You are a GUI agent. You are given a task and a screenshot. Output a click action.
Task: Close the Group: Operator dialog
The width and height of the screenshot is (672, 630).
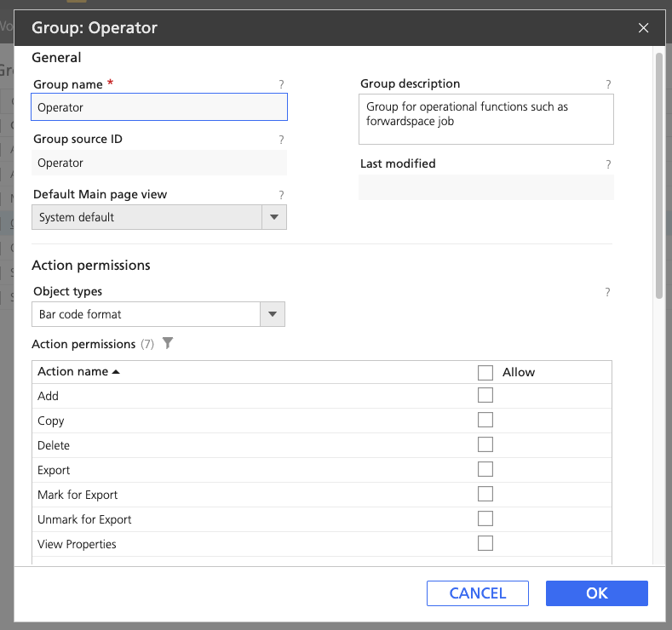pos(643,28)
